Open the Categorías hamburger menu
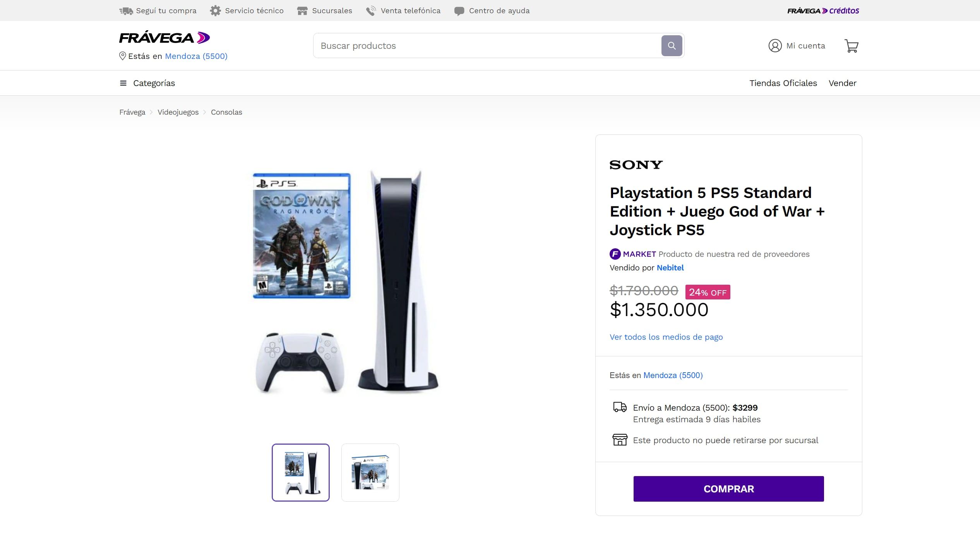The height and width of the screenshot is (540, 980). pyautogui.click(x=122, y=83)
